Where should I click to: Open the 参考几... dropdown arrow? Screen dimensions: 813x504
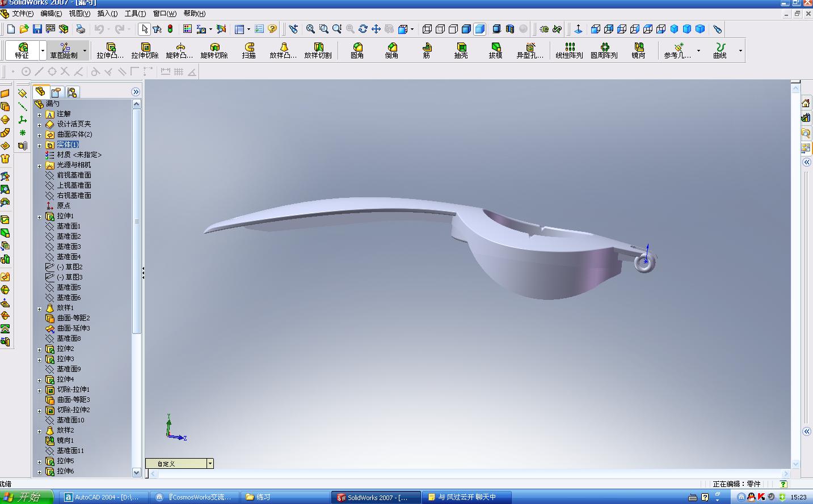point(698,51)
